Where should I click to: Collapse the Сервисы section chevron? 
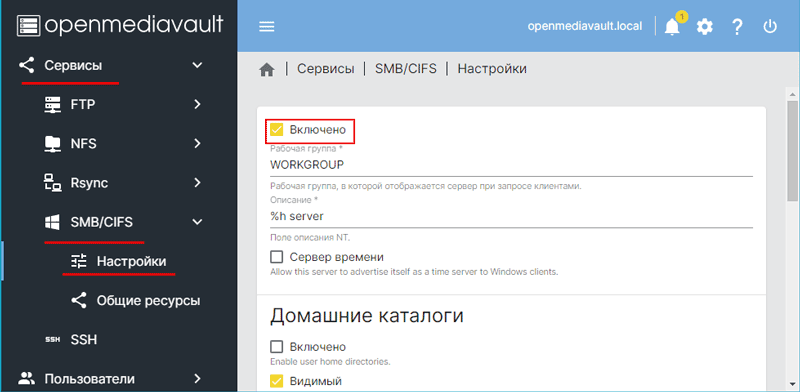pyautogui.click(x=197, y=65)
